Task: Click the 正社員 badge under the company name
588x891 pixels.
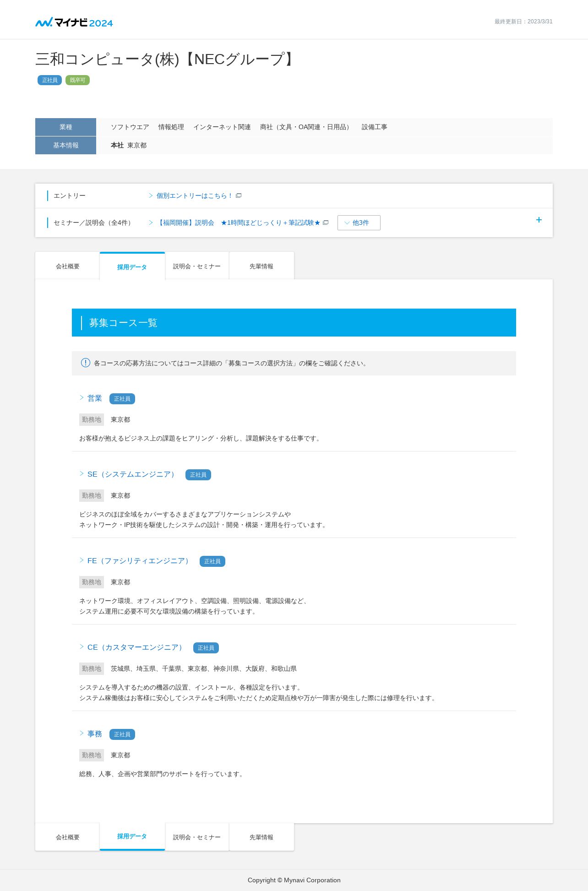Action: tap(49, 80)
